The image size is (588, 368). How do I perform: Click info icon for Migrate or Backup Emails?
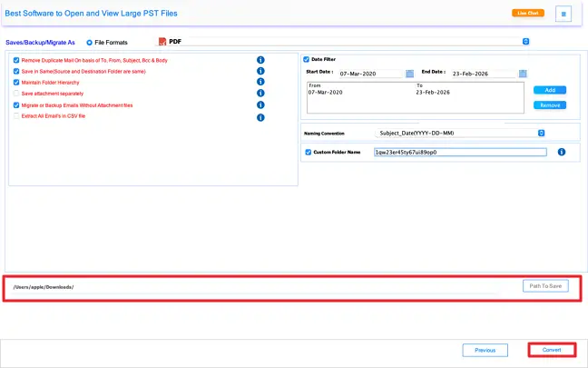point(260,105)
